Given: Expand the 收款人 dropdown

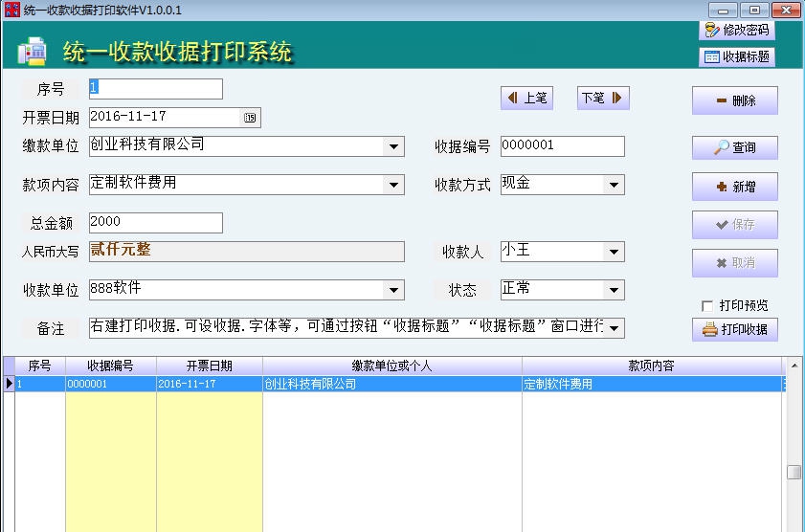Looking at the screenshot, I should pyautogui.click(x=614, y=252).
